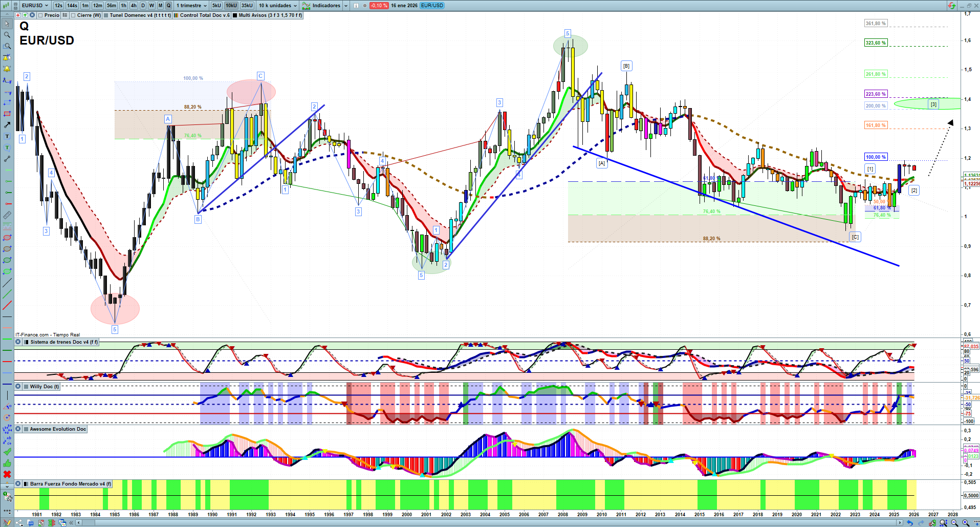Toggle the Cierre (W) checkbox
Image resolution: width=980 pixels, height=527 pixels.
pyautogui.click(x=73, y=15)
